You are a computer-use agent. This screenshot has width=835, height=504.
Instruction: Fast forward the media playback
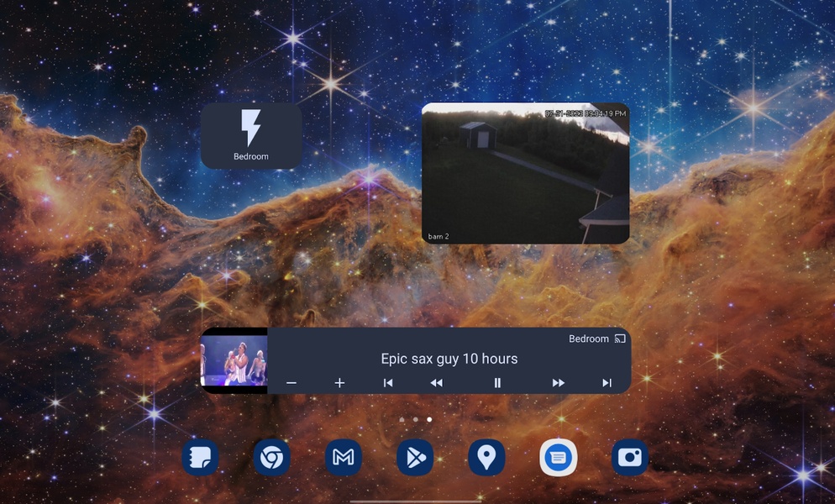(x=558, y=383)
